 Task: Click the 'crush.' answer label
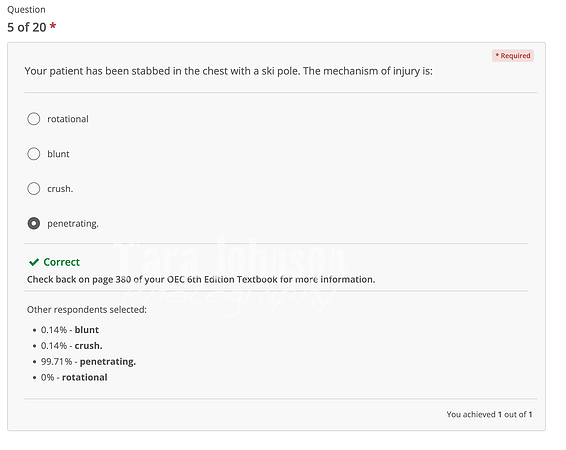pos(60,189)
